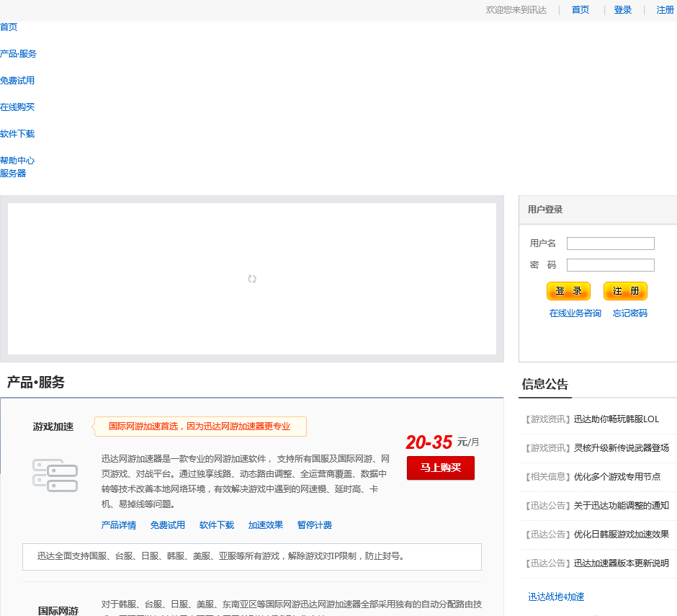Viewport: 677px width, 616px height.
Task: Click the orange 登录 button
Action: [568, 291]
